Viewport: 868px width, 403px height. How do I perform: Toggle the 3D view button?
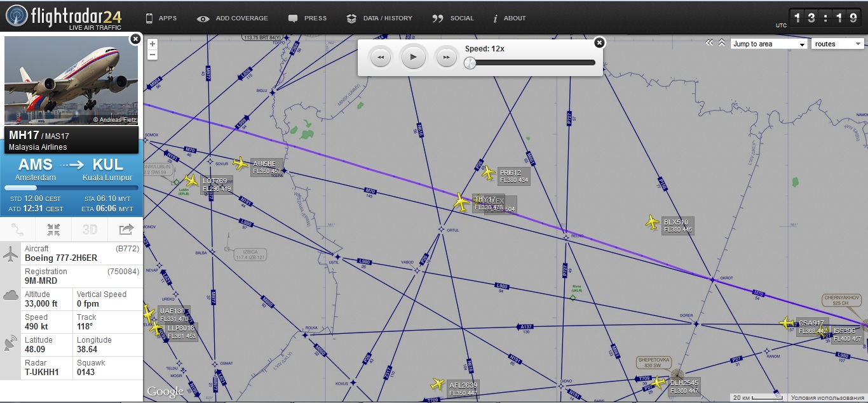pyautogui.click(x=90, y=229)
